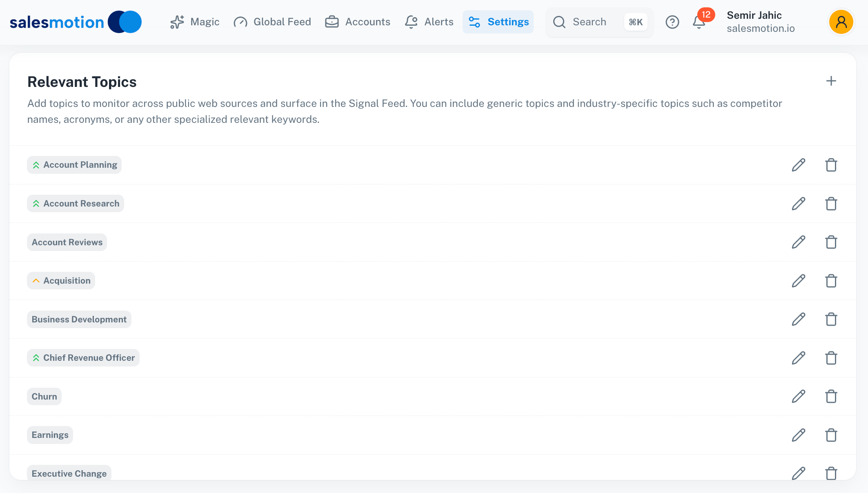The width and height of the screenshot is (868, 493).
Task: Click the plus icon to add topic
Action: pyautogui.click(x=831, y=81)
